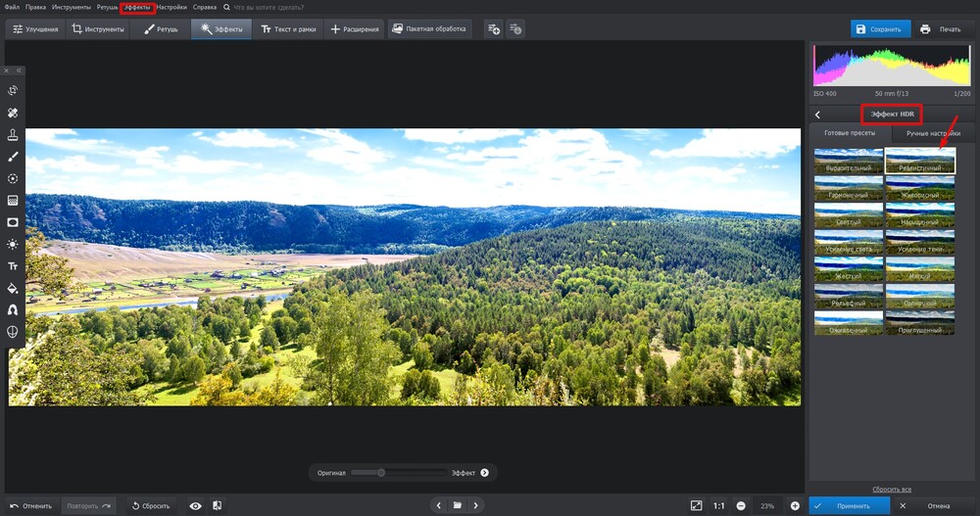The height and width of the screenshot is (516, 980).
Task: Apply the Светлый HDR preset
Action: (x=849, y=214)
